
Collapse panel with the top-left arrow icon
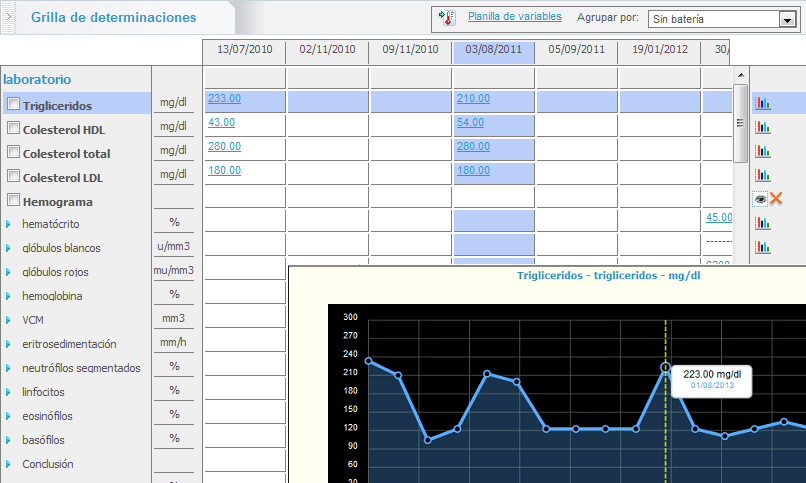[x=11, y=17]
